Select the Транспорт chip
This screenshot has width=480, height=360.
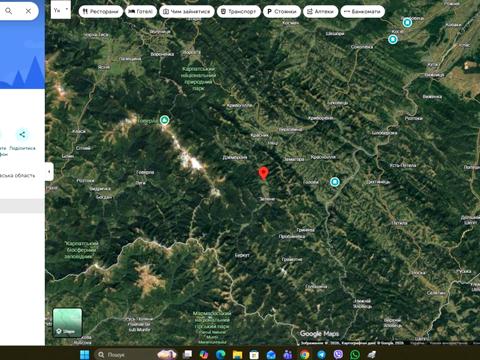(x=239, y=11)
